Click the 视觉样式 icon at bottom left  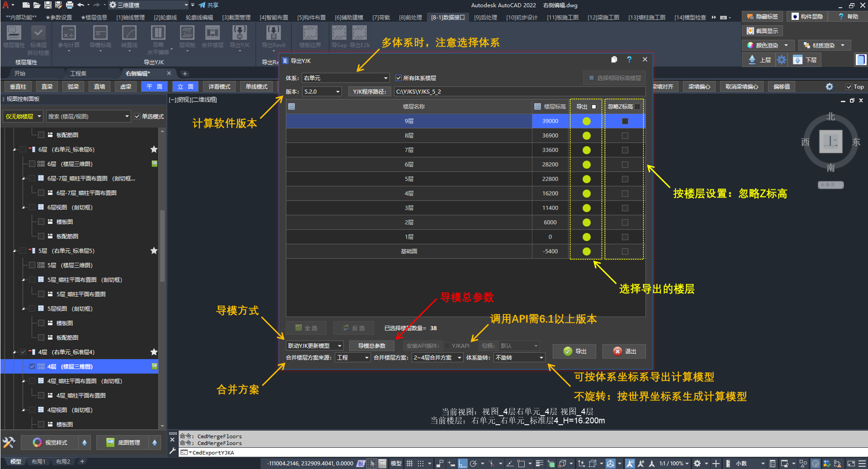click(x=38, y=442)
